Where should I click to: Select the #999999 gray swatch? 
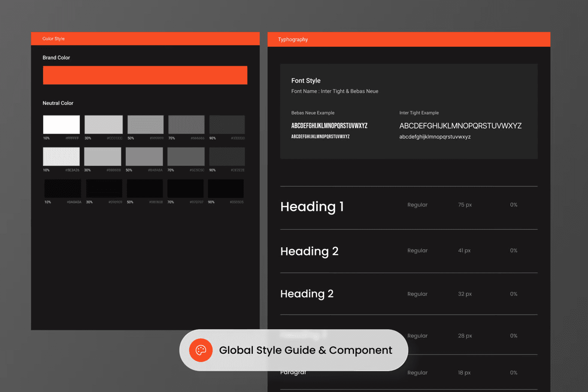pos(145,125)
